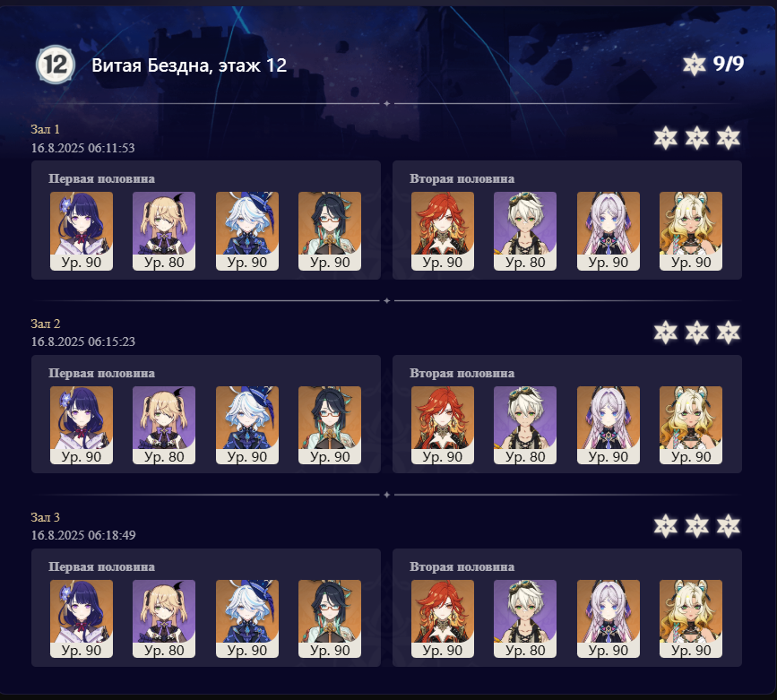The height and width of the screenshot is (700, 777).
Task: Select red-haired character in Зал 1 second half
Action: [443, 231]
